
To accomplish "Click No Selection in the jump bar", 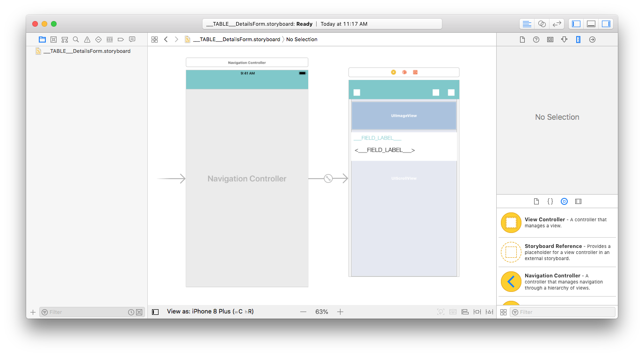I will pos(302,39).
